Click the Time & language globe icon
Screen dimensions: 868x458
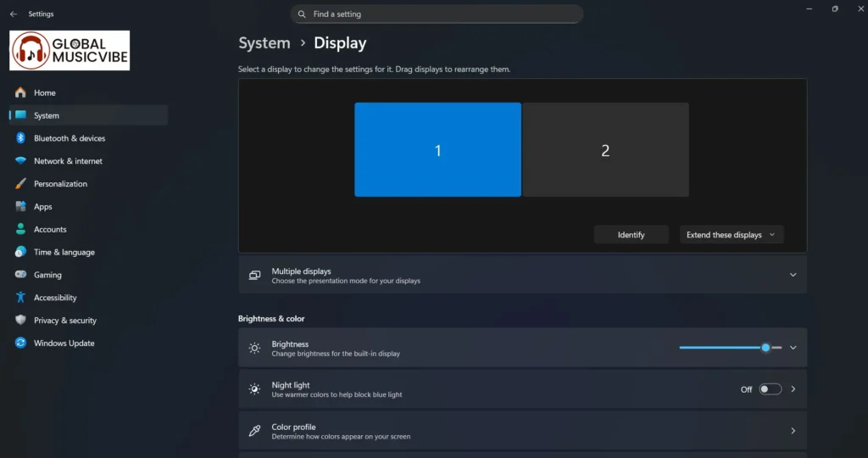[x=20, y=251]
